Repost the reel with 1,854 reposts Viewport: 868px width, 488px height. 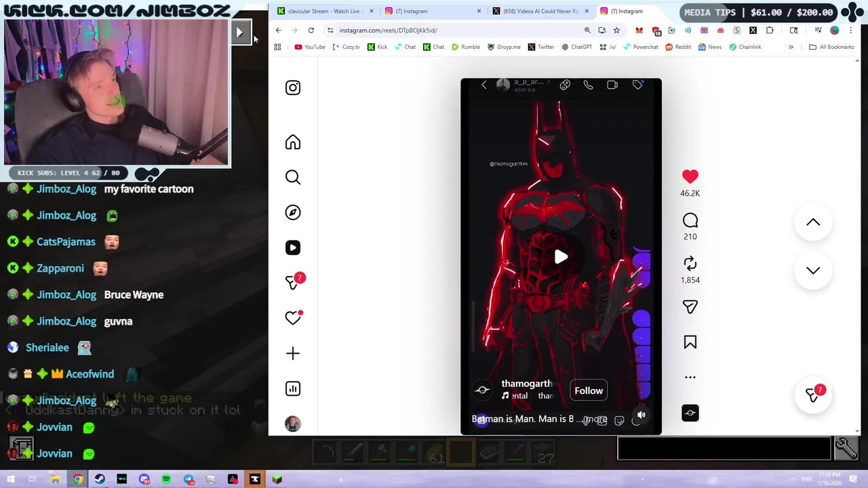690,264
